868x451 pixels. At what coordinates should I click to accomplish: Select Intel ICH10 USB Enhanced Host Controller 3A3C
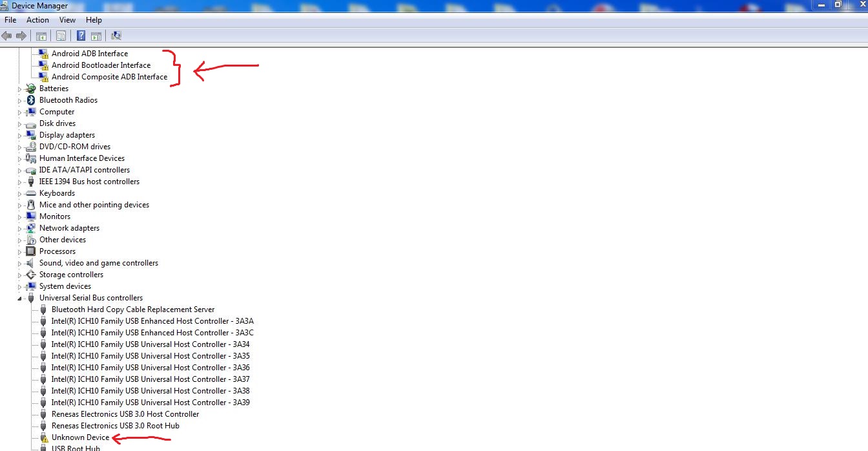click(x=152, y=333)
